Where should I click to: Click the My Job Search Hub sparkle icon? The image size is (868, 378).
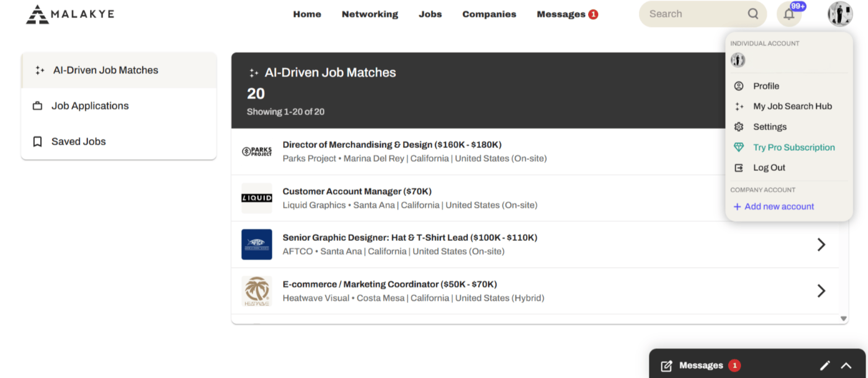click(739, 106)
